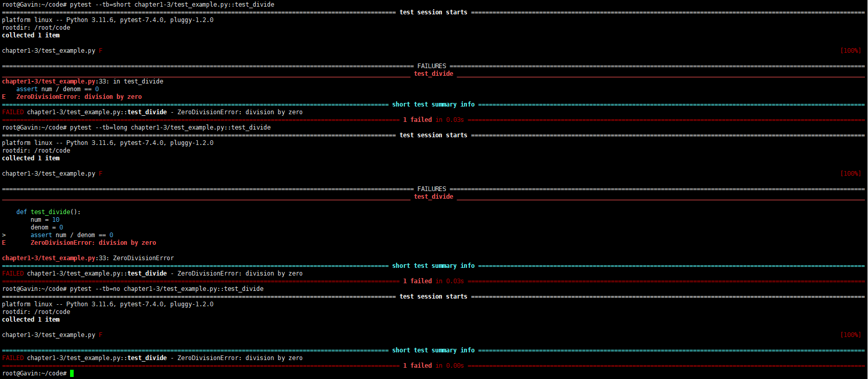The image size is (868, 379).
Task: Click the red 'test_divide' header in --tb=short output
Action: [433, 74]
